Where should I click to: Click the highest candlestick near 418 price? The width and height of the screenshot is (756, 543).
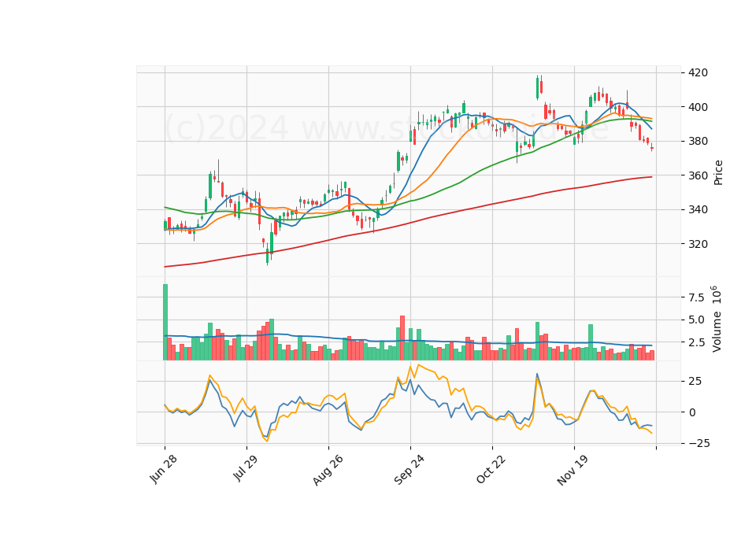(x=537, y=87)
